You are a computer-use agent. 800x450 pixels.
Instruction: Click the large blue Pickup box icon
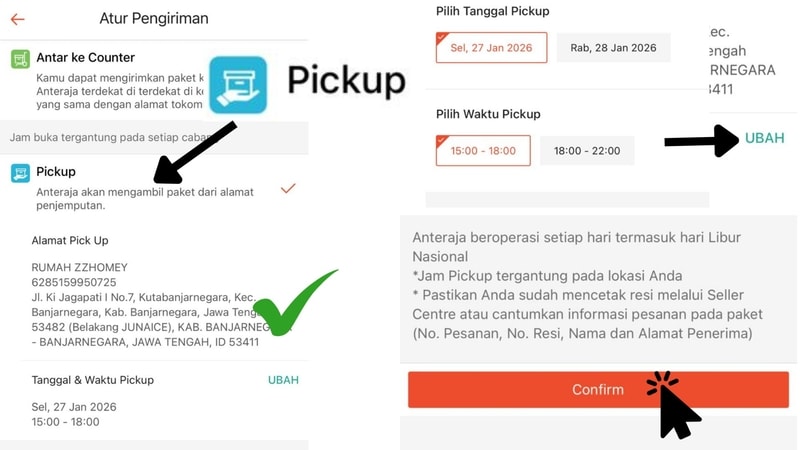point(238,85)
